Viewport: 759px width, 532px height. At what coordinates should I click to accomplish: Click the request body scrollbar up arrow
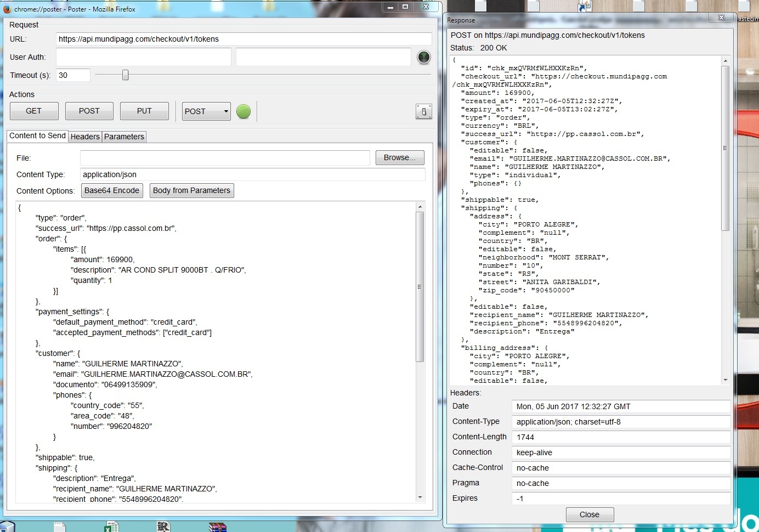420,207
